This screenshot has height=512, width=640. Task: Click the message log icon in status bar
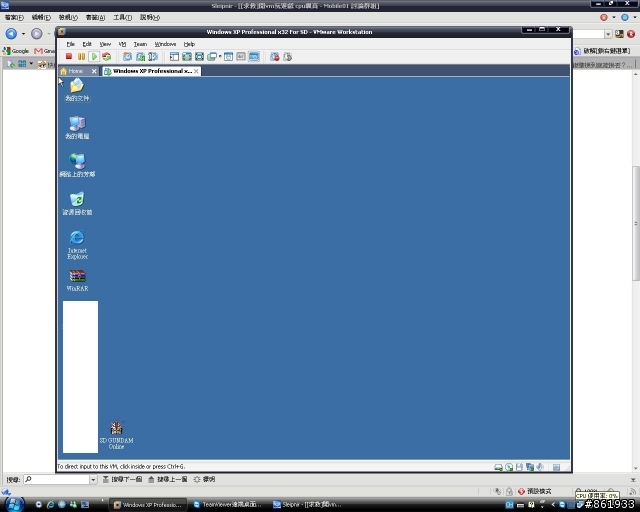(x=556, y=467)
